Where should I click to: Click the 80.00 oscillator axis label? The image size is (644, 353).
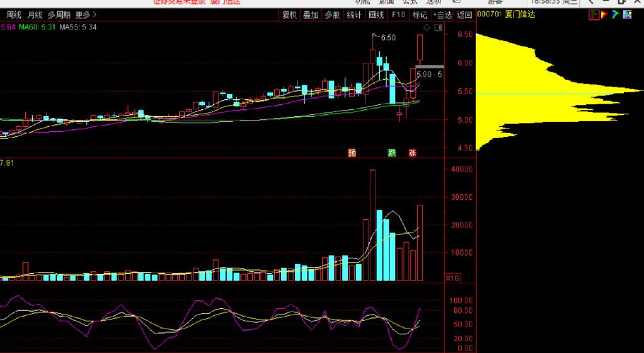(464, 310)
